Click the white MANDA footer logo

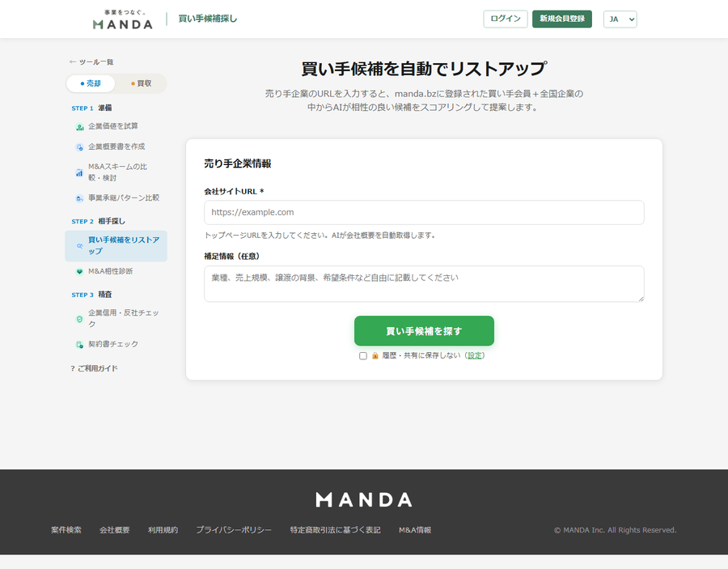tap(364, 499)
